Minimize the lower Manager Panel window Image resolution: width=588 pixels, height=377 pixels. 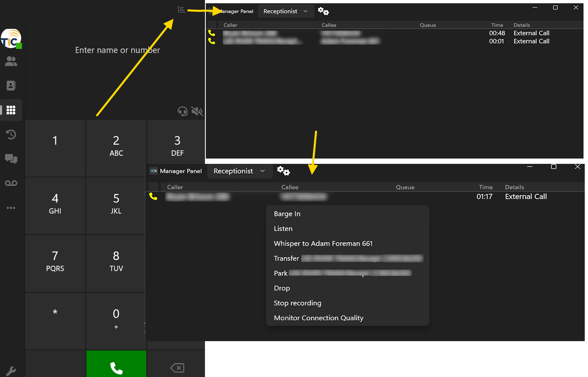(530, 167)
